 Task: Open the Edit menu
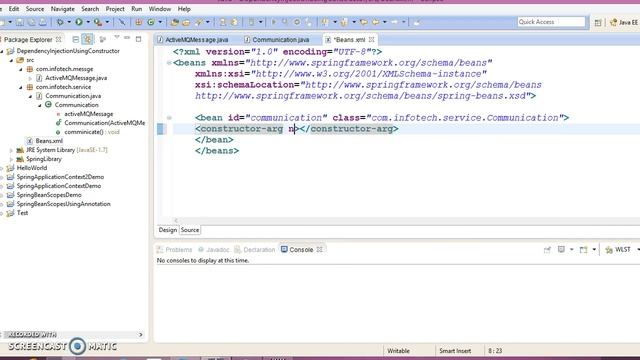13,9
